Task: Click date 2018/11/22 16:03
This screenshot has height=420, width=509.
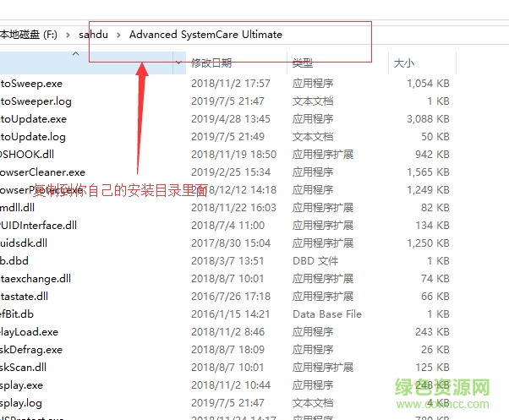Action: click(x=233, y=208)
